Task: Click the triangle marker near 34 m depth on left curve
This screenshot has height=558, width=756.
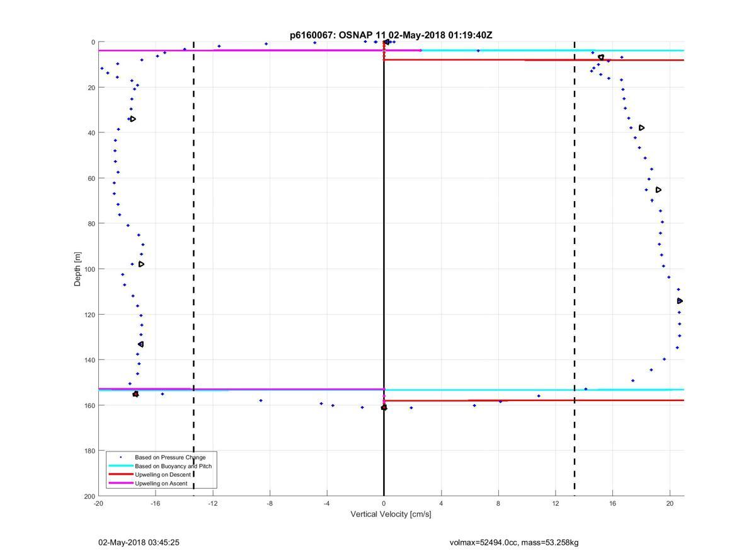Action: tap(133, 119)
